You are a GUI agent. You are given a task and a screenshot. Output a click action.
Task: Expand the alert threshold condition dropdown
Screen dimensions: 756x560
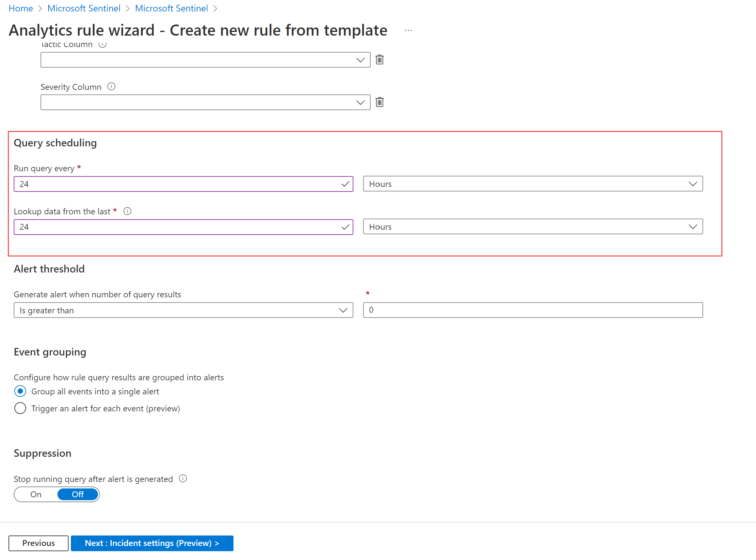[x=343, y=310]
